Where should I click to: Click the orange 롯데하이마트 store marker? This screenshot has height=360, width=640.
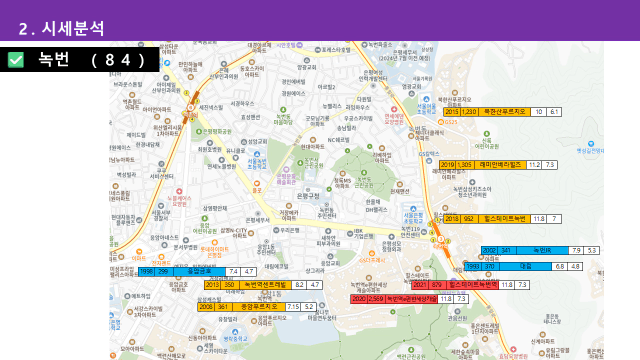point(214,243)
